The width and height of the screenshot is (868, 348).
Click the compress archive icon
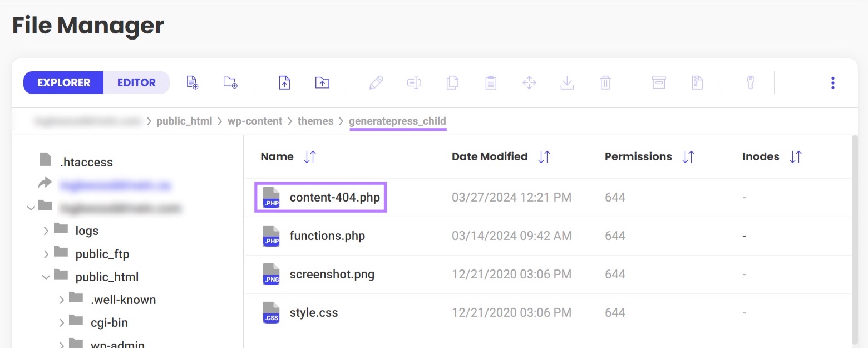(x=659, y=82)
